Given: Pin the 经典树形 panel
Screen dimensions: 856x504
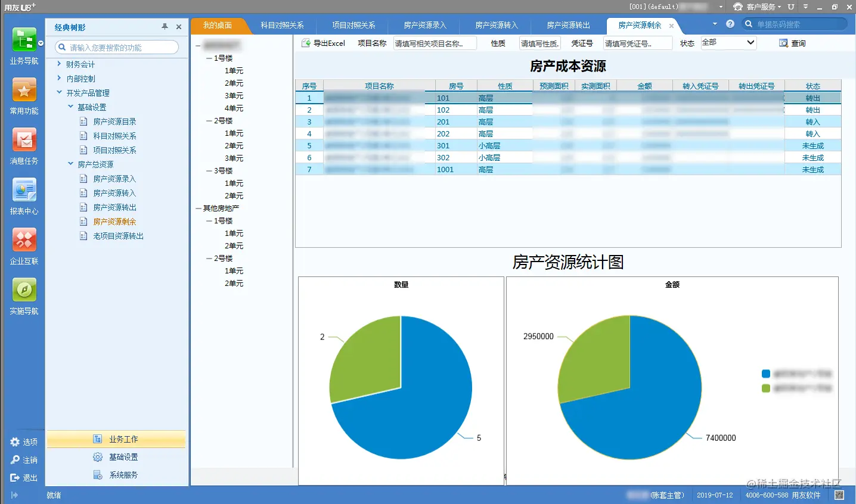Looking at the screenshot, I should pos(165,27).
